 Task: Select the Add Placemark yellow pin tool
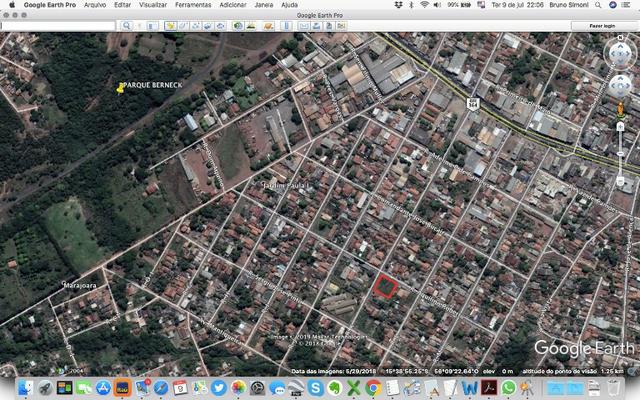(x=170, y=26)
